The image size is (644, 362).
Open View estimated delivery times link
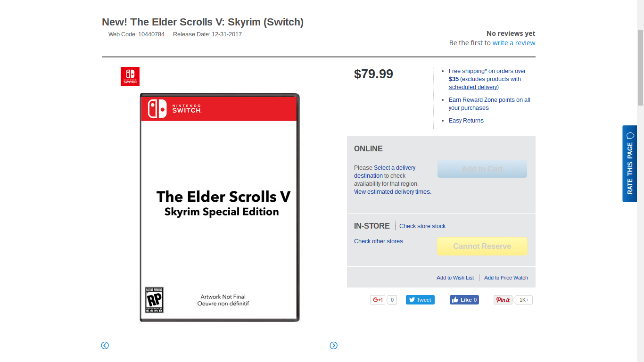coord(392,192)
